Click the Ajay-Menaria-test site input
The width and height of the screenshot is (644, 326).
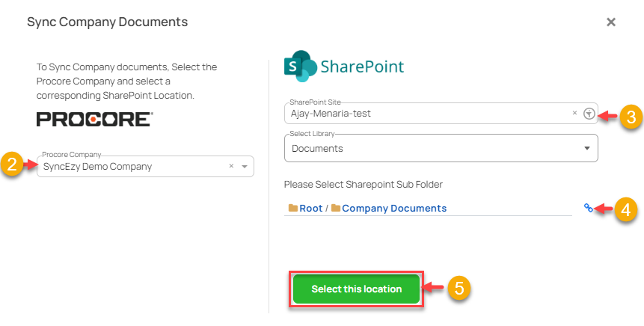pyautogui.click(x=441, y=114)
